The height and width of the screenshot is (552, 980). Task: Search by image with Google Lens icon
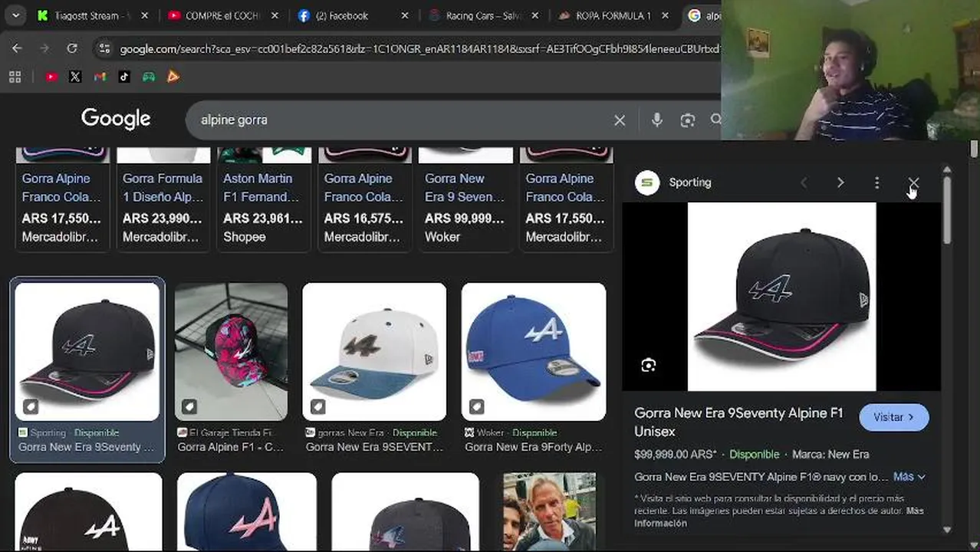coord(688,120)
